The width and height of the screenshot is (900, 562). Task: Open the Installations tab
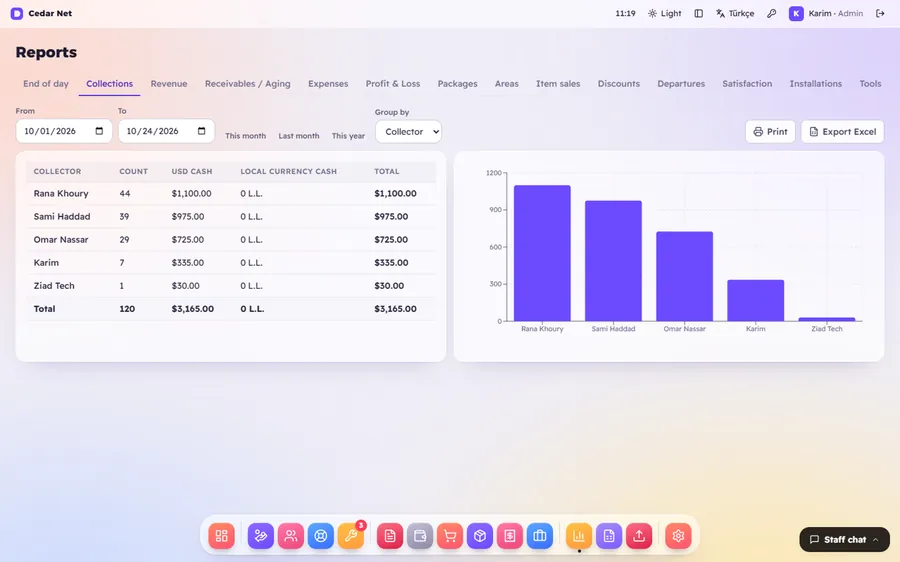tap(816, 84)
